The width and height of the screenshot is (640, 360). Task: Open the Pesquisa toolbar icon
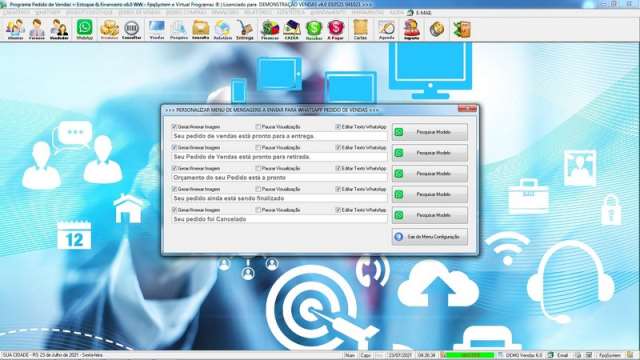pyautogui.click(x=178, y=29)
